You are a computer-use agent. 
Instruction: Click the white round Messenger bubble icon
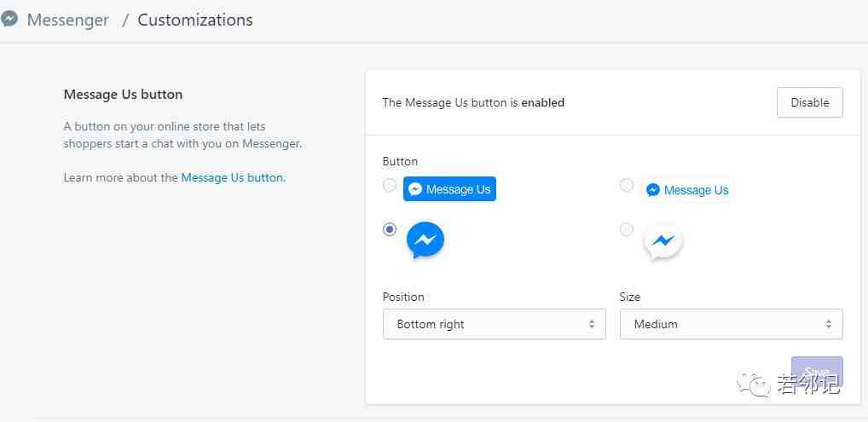(663, 241)
